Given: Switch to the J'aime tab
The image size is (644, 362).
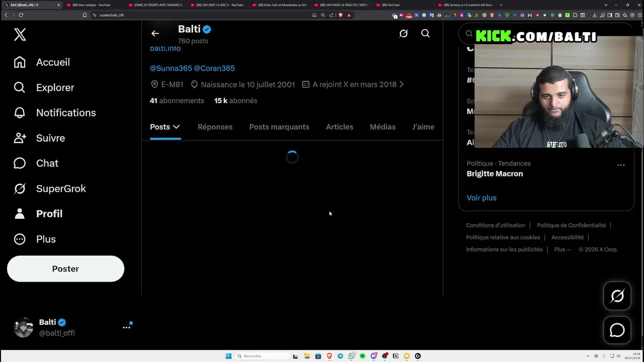Looking at the screenshot, I should (x=423, y=127).
